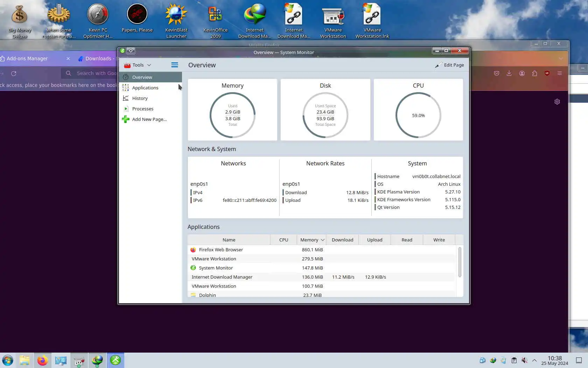The height and width of the screenshot is (368, 588).
Task: Go to the Processes page in sidebar
Action: 150,109
